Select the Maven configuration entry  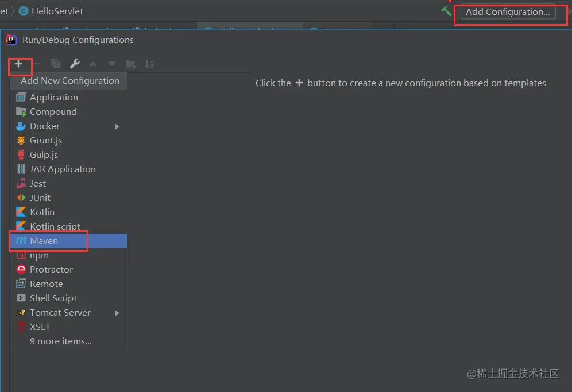pyautogui.click(x=68, y=240)
